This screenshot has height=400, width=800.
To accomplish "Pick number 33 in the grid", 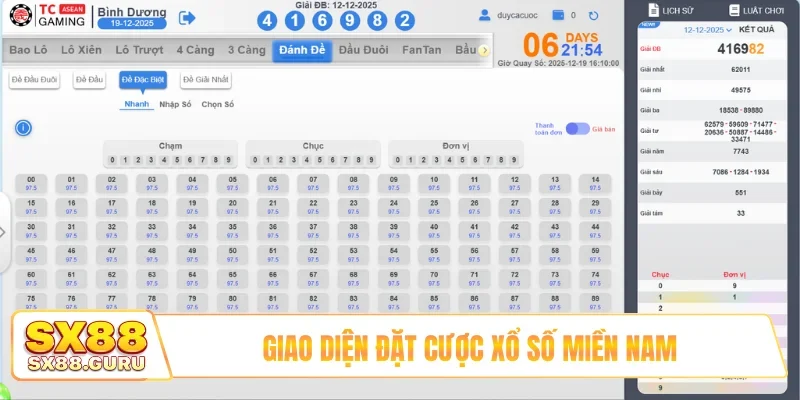I will click(152, 231).
